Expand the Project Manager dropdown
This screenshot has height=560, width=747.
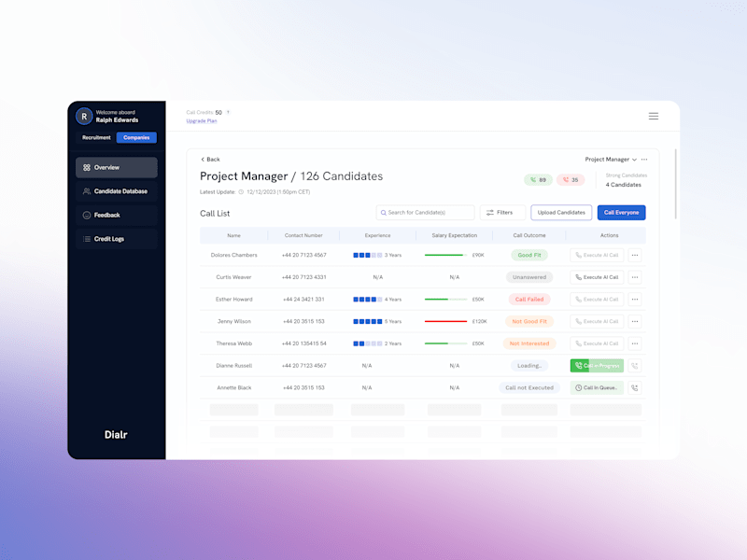611,160
